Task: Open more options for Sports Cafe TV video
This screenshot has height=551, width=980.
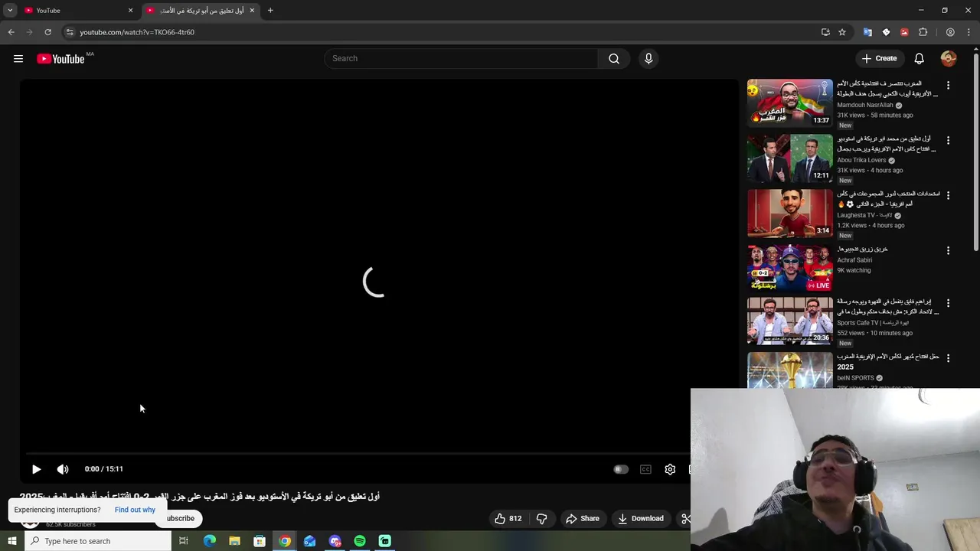Action: (948, 304)
